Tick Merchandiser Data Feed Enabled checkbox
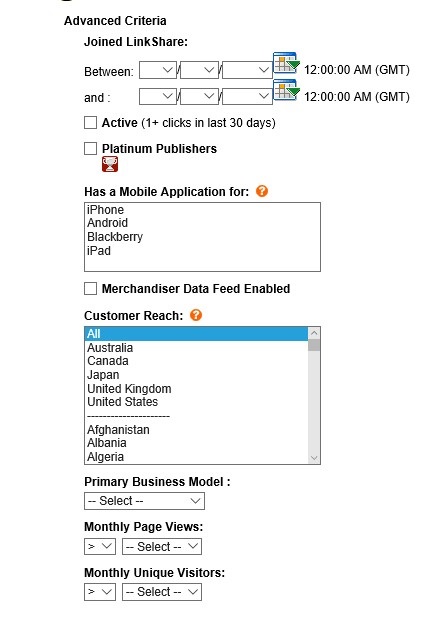The width and height of the screenshot is (438, 626). [90, 289]
